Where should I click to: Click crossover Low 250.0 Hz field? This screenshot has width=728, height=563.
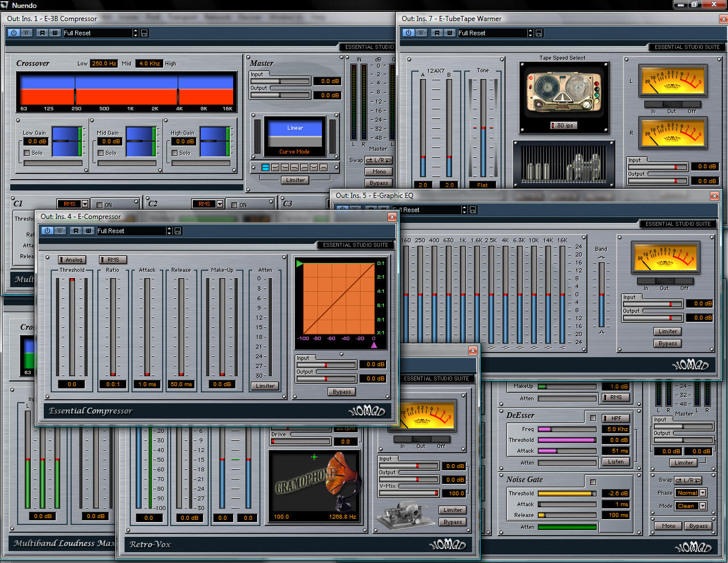(104, 63)
